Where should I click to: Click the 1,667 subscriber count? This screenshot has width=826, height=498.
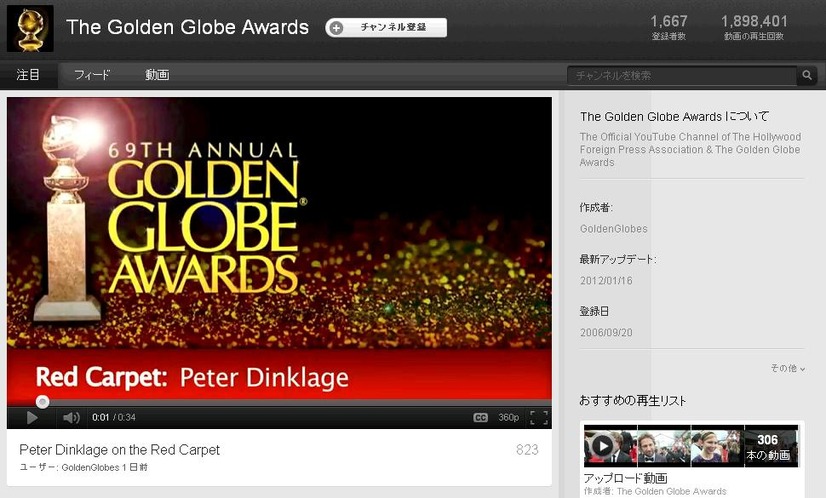(668, 22)
